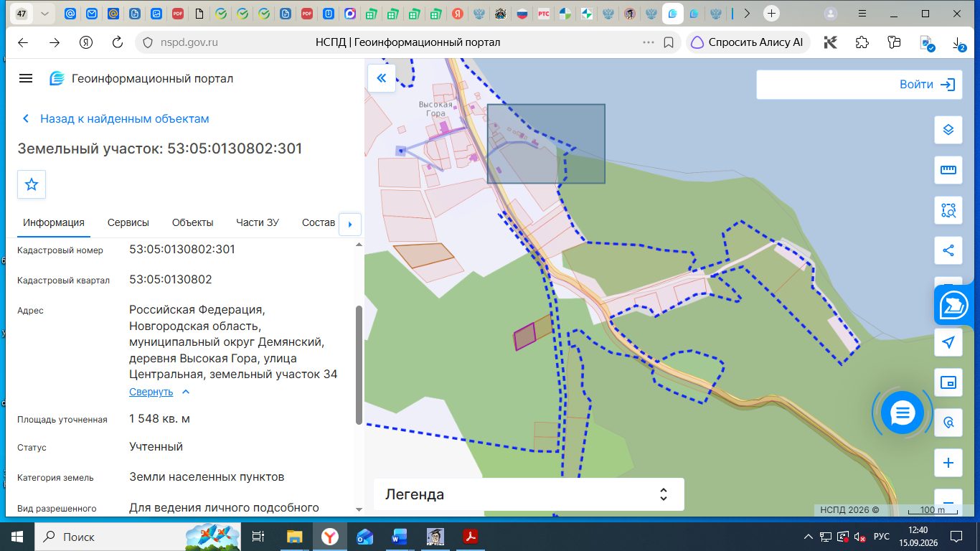Click the Войти login button

tap(927, 85)
